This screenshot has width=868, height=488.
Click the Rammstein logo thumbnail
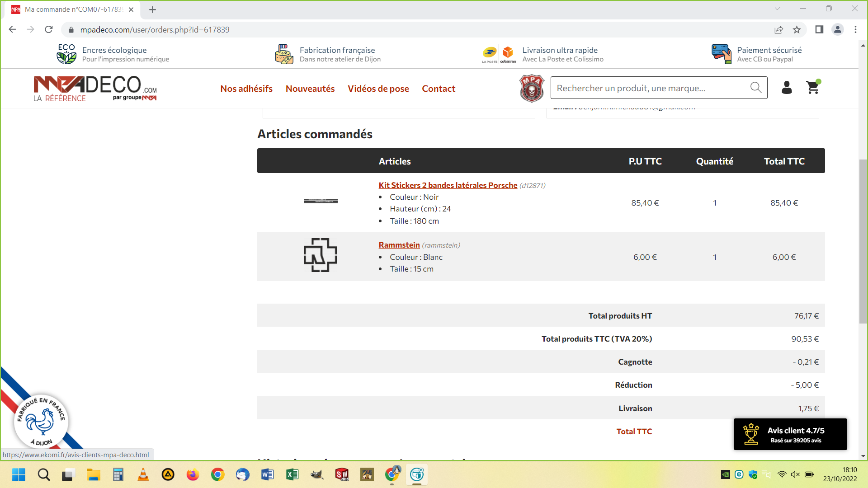pos(321,255)
